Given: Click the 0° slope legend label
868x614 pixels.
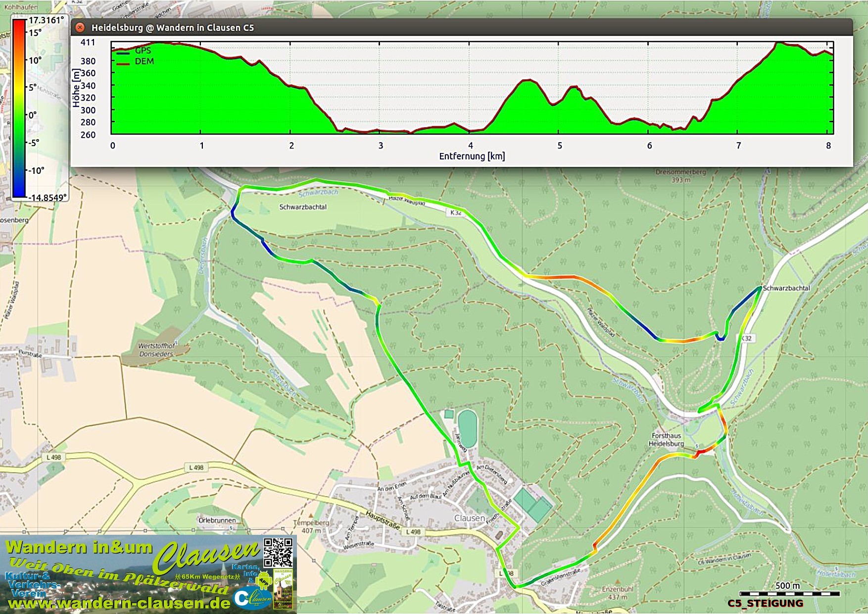Looking at the screenshot, I should (x=33, y=115).
